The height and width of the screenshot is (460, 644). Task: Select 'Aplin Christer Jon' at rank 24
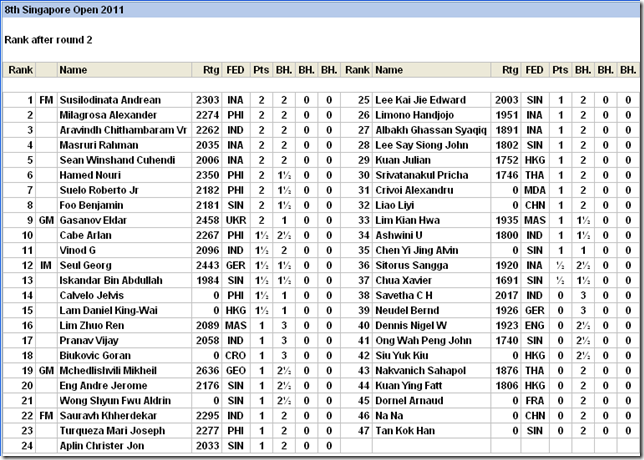[102, 446]
